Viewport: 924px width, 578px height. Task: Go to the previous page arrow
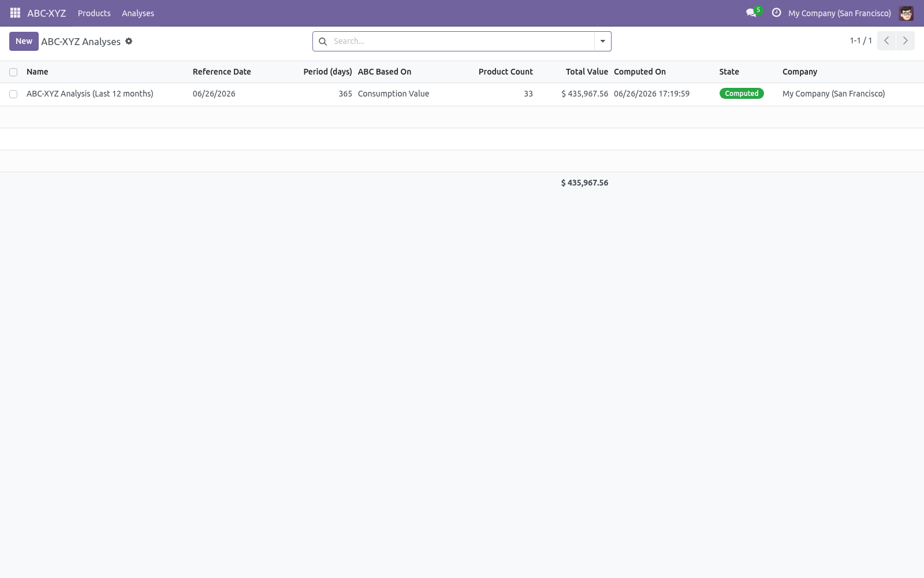point(886,40)
